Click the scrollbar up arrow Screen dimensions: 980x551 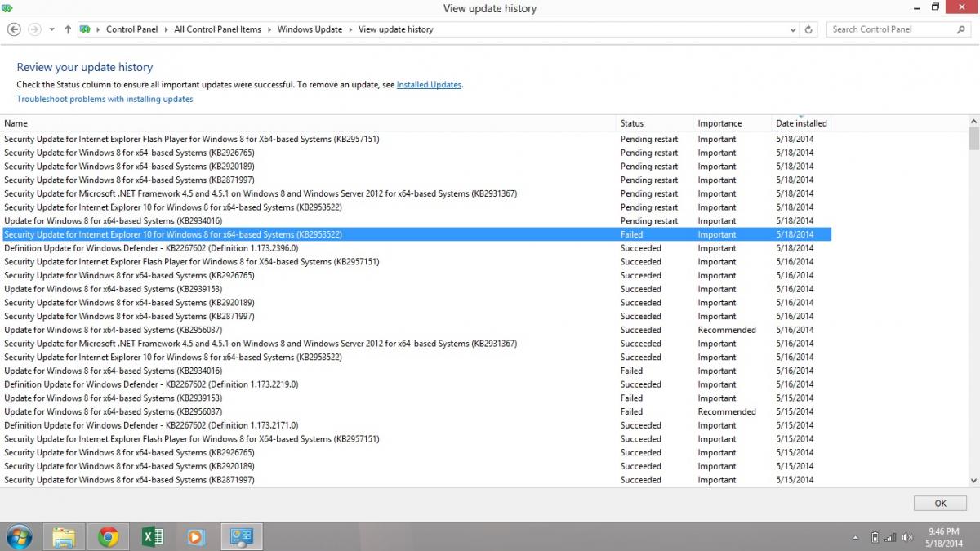(973, 121)
